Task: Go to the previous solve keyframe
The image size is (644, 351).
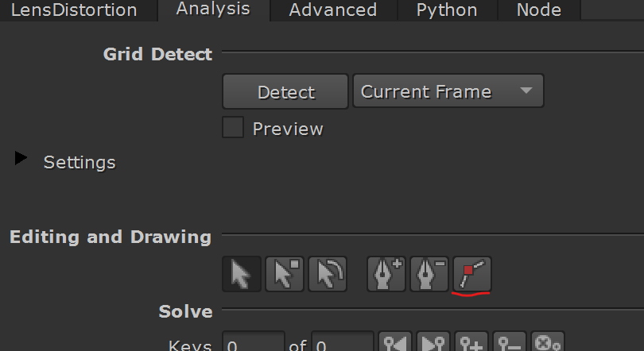Action: click(395, 342)
